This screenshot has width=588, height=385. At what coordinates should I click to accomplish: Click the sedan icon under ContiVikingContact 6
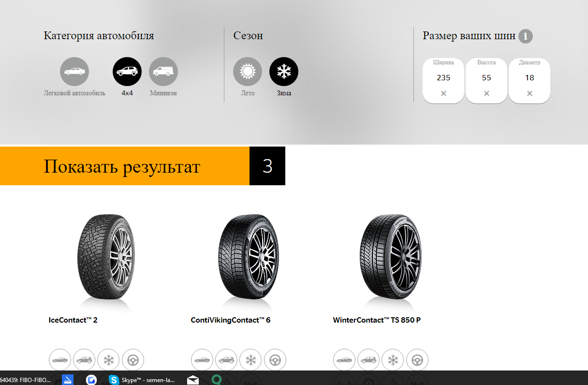pos(202,360)
